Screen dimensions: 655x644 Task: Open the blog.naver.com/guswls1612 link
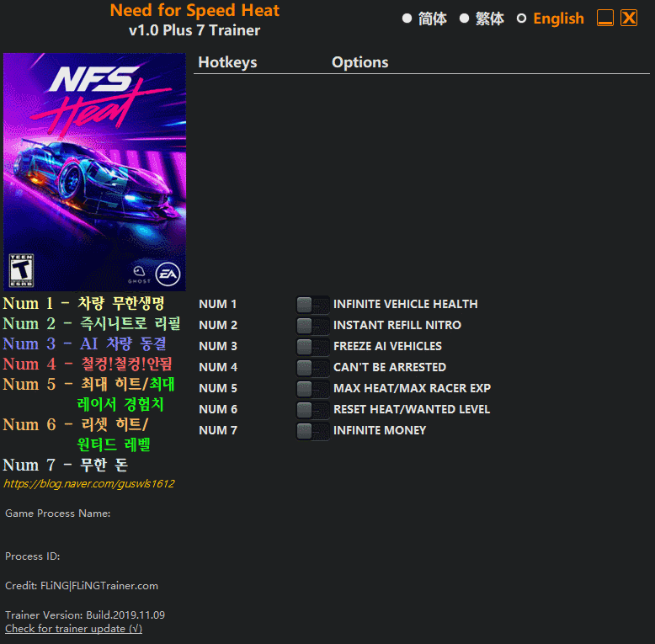89,483
